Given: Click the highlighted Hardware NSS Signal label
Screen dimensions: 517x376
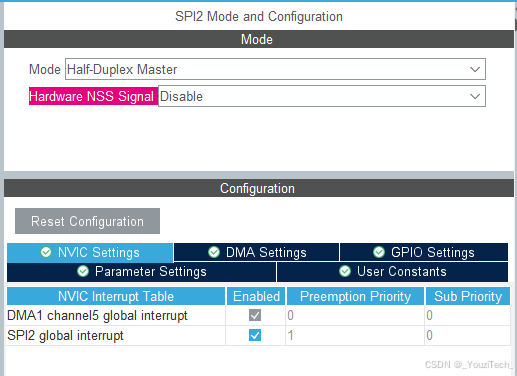Looking at the screenshot, I should [x=93, y=96].
